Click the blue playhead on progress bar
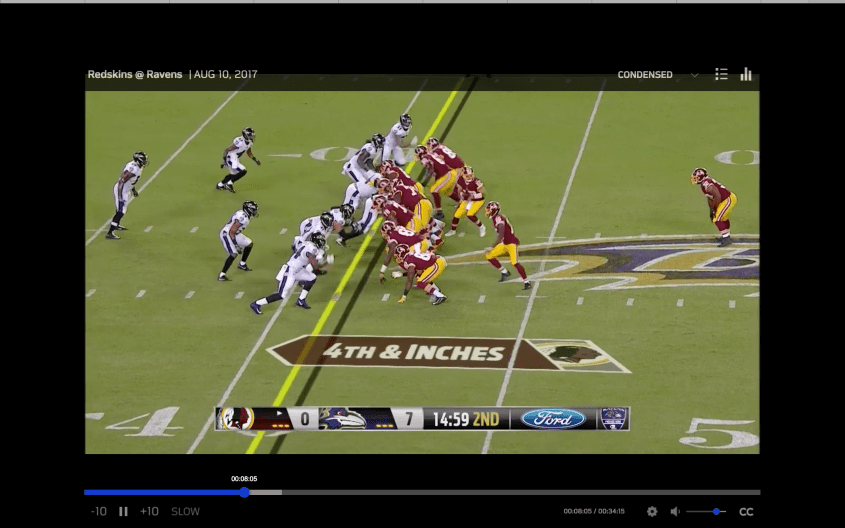This screenshot has width=845, height=528. (244, 492)
